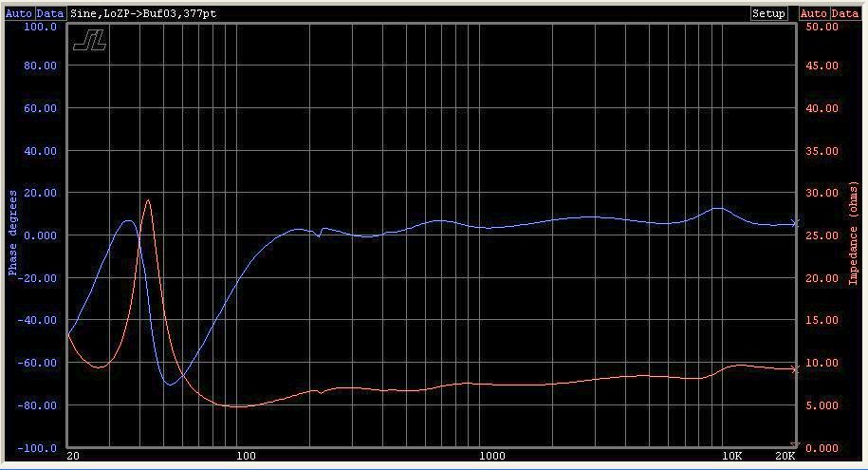This screenshot has width=868, height=470.
Task: Click the Phase degrees axis label
Action: point(12,233)
